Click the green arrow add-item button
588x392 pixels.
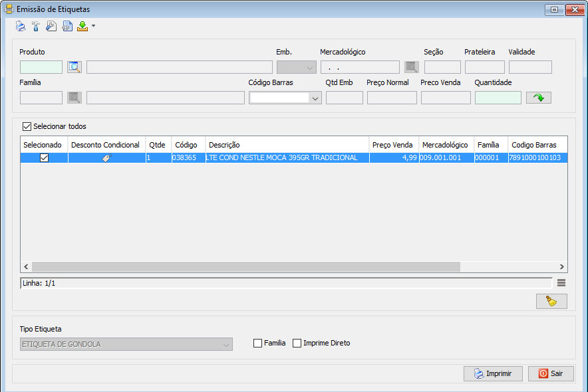click(x=538, y=98)
